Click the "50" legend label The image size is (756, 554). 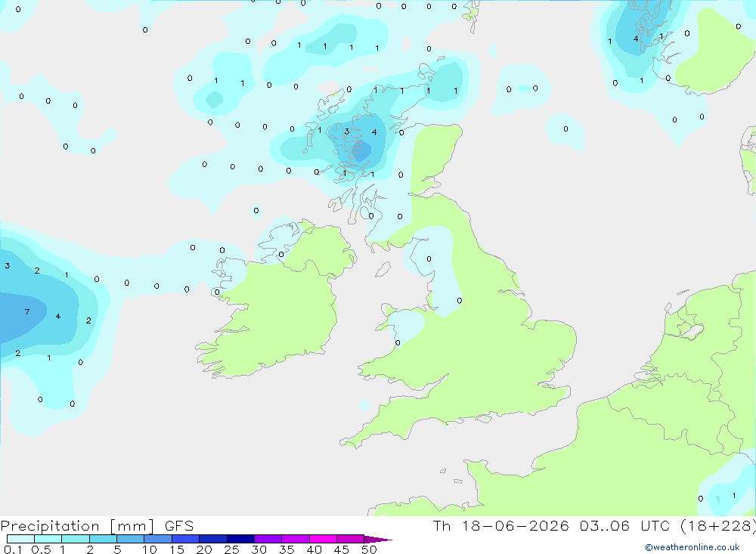pyautogui.click(x=369, y=549)
